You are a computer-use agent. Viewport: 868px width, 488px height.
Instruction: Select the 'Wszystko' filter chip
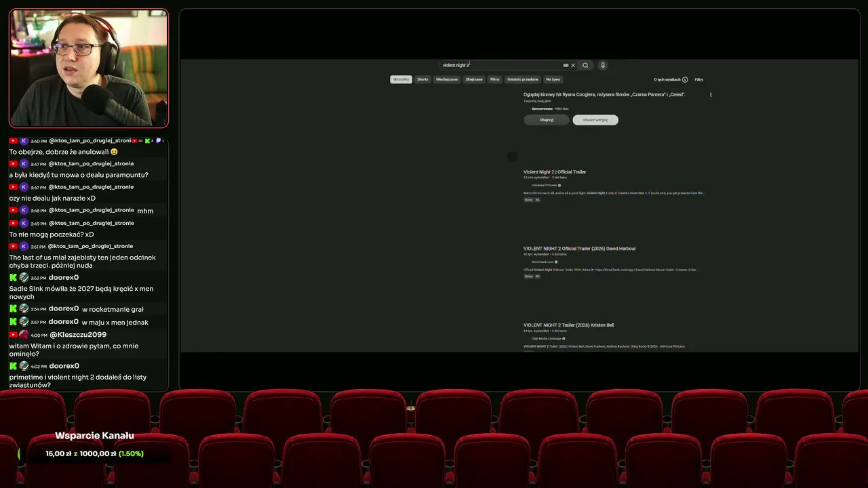point(401,79)
